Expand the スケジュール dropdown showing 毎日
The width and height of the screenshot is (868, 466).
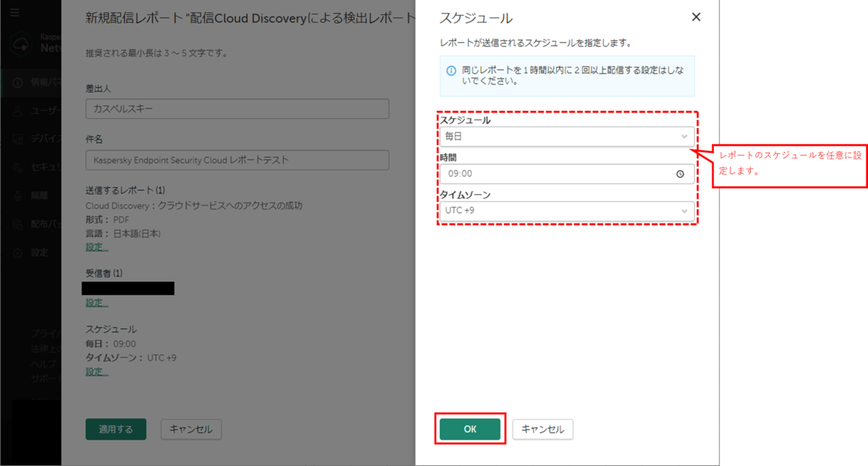click(x=568, y=137)
